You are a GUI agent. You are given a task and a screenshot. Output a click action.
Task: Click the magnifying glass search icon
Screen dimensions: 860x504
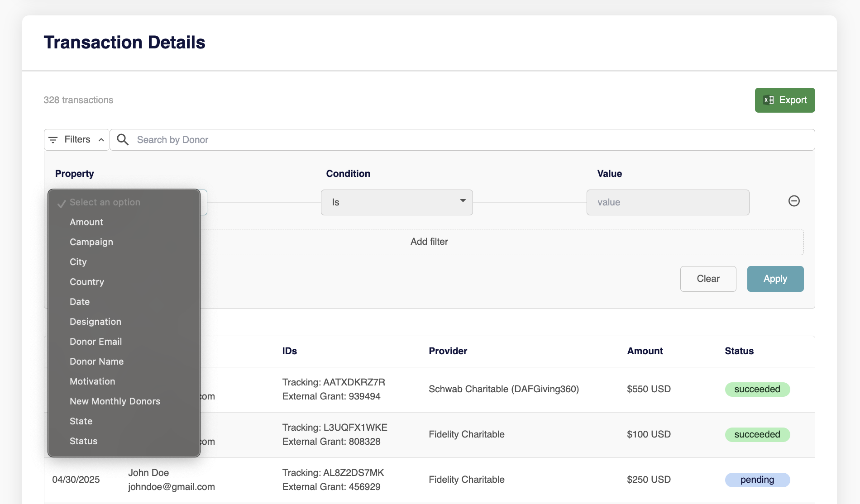tap(123, 139)
